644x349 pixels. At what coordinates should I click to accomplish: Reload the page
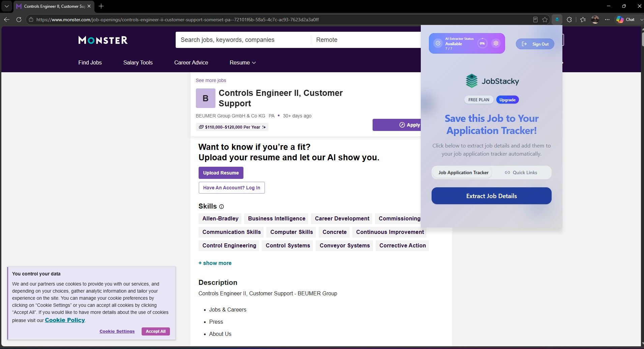click(x=19, y=20)
